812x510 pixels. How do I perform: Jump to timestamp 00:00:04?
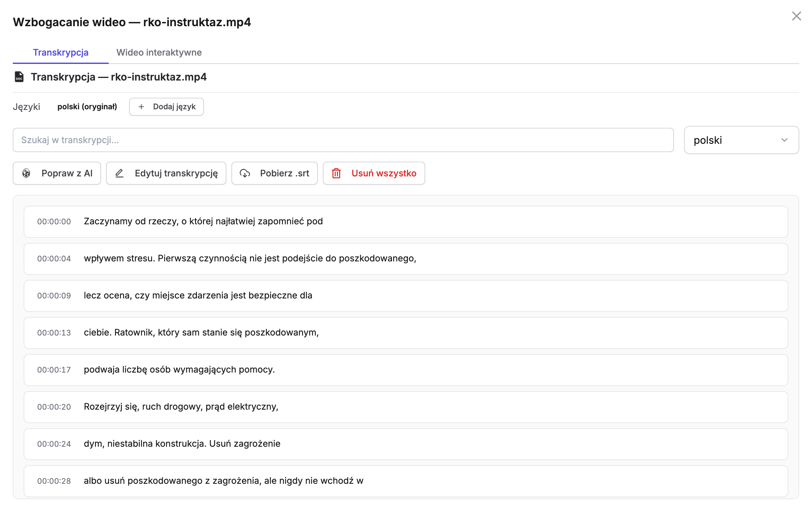pos(54,259)
